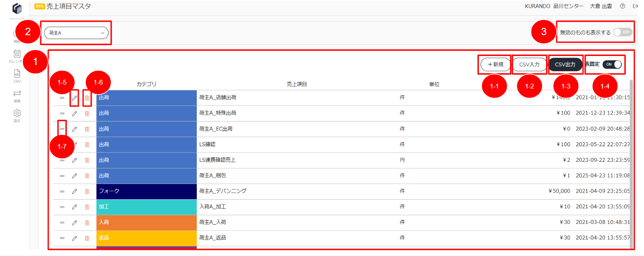644x256 pixels.
Task: Click the CSV出力 button
Action: click(x=565, y=65)
